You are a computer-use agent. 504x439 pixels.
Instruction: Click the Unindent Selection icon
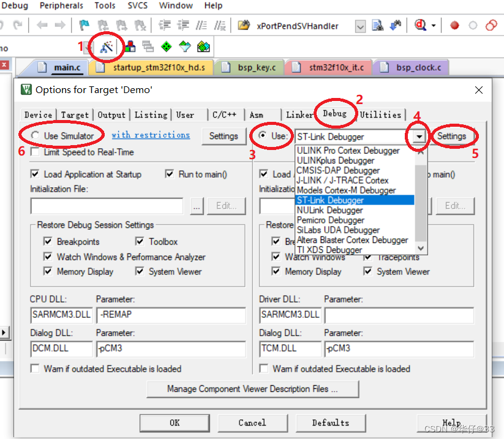point(183,25)
